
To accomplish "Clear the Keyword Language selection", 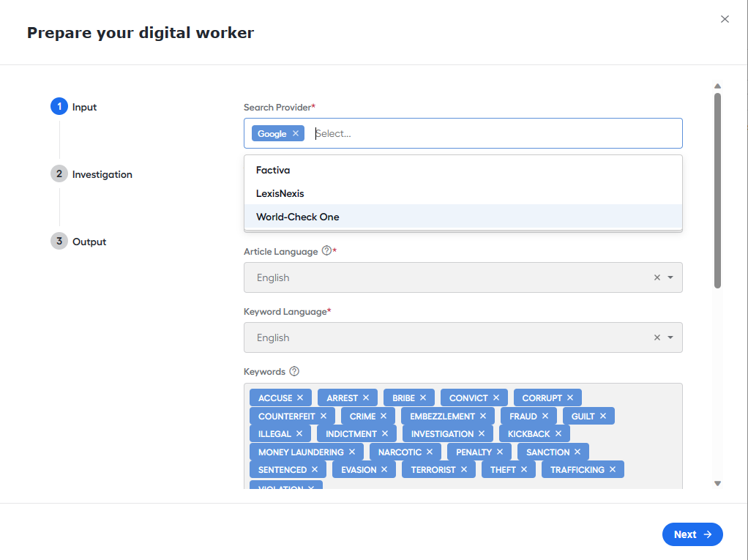I will (x=657, y=337).
